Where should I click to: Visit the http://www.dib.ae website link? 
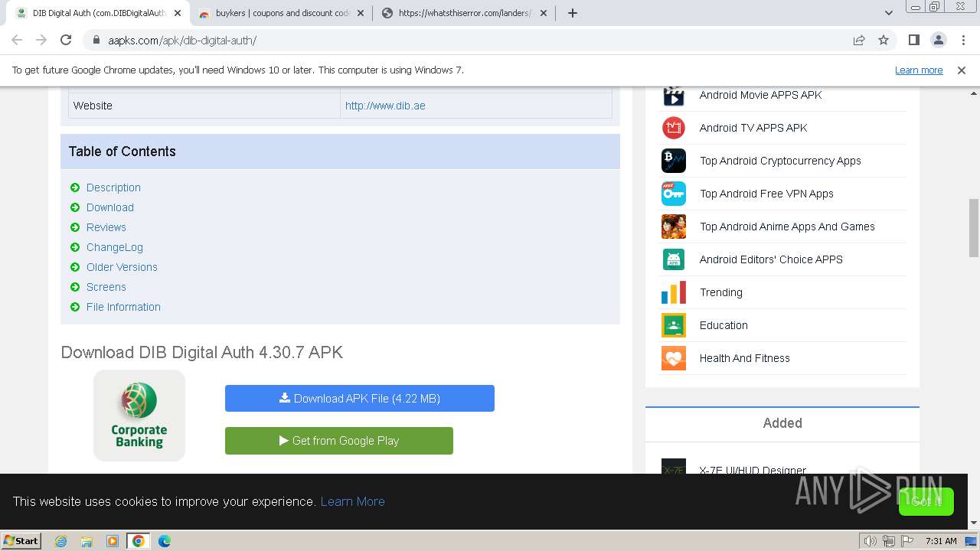pos(385,106)
